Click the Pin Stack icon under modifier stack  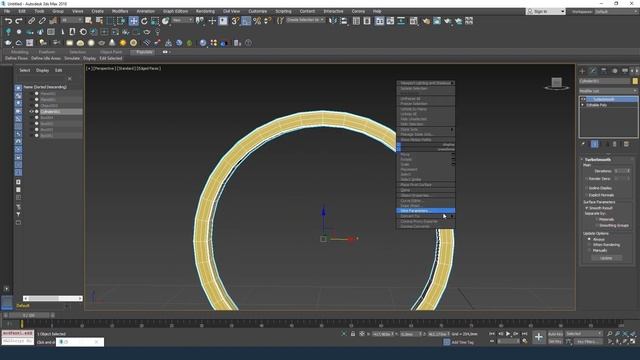(583, 144)
